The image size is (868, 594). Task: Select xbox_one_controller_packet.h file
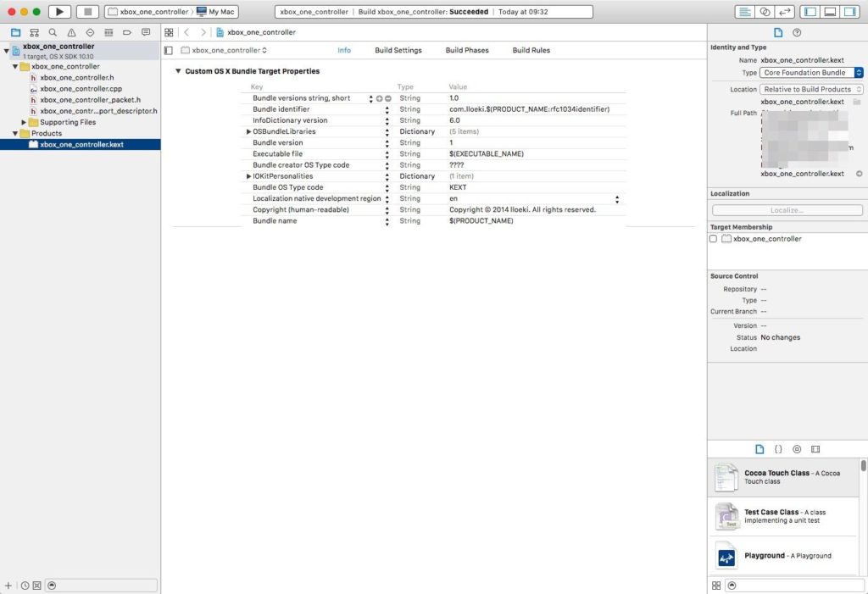point(90,100)
